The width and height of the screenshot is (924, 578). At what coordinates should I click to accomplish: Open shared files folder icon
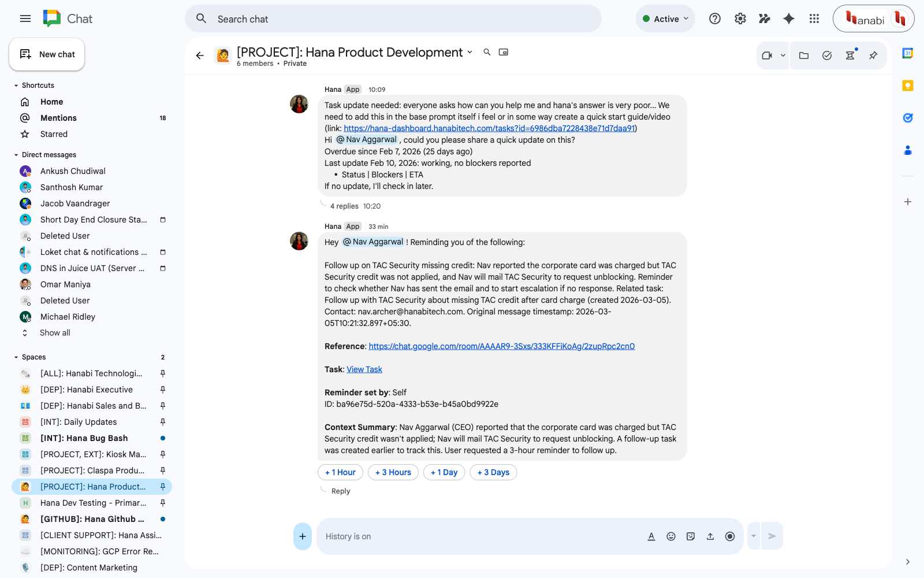pos(803,55)
